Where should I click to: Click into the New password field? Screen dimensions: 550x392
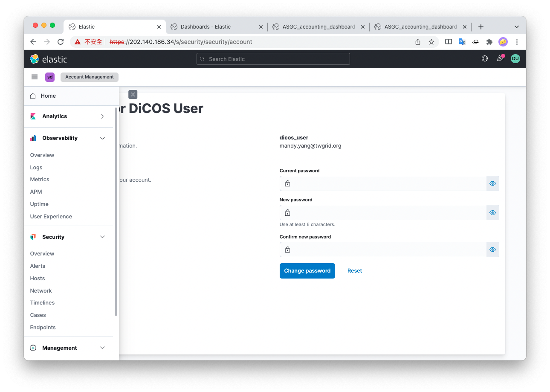pos(383,212)
